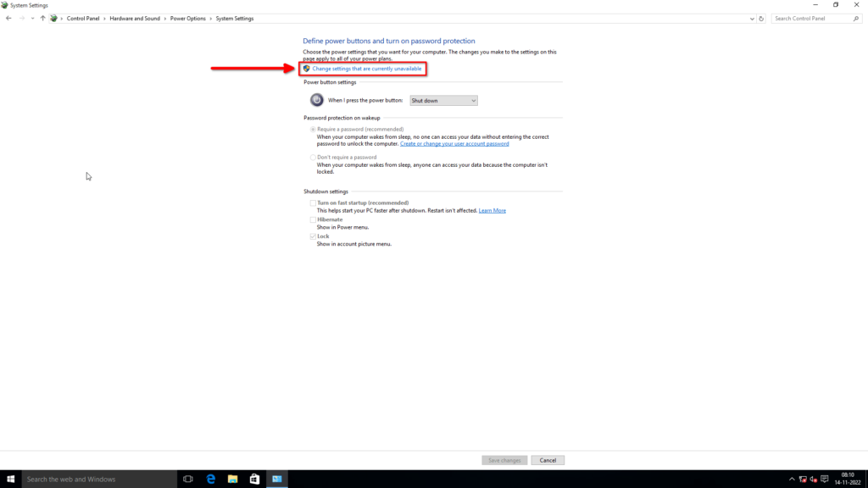The height and width of the screenshot is (488, 868).
Task: Open the power button action dropdown showing Shut down
Action: tap(443, 100)
